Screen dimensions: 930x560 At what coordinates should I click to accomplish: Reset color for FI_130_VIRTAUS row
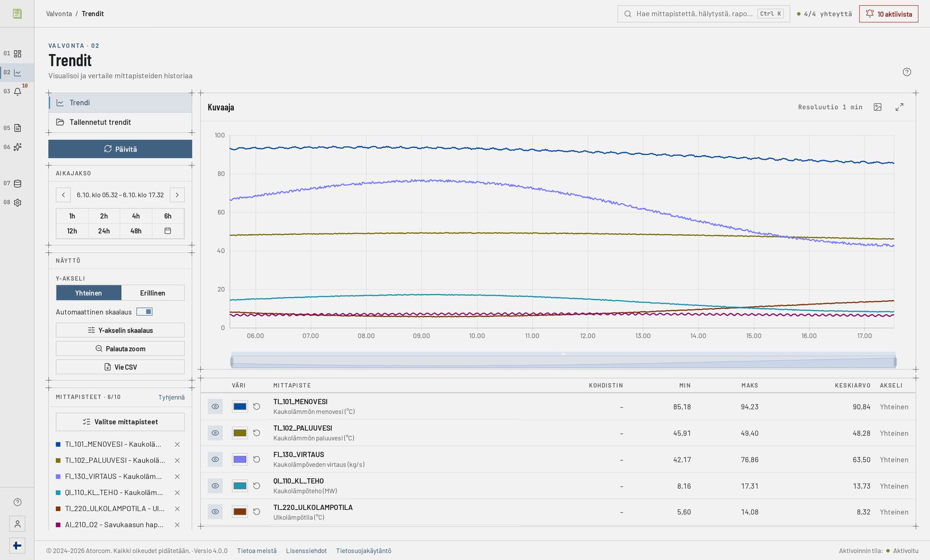(257, 460)
